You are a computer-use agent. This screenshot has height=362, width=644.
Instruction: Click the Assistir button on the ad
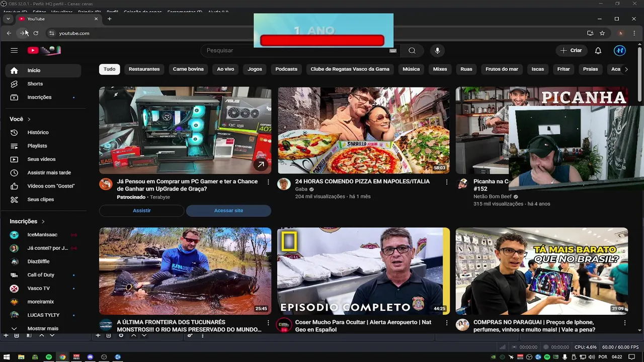141,211
